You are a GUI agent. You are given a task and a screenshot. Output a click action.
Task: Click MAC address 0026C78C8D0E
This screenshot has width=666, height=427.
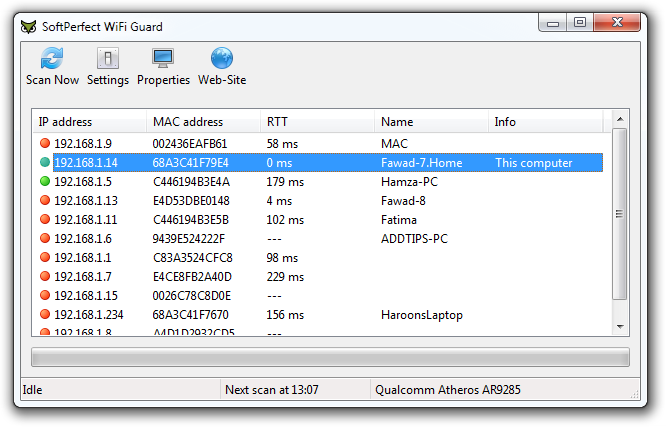click(x=192, y=296)
